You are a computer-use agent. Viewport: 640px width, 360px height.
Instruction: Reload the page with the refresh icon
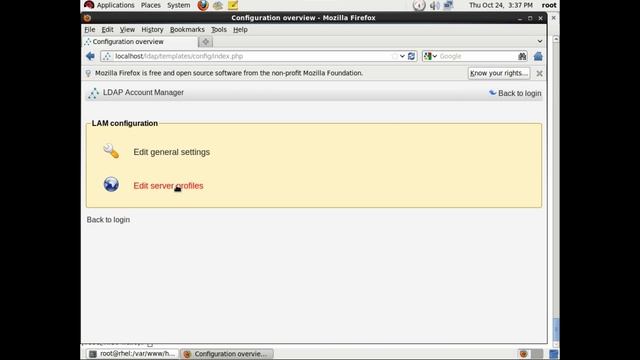click(x=411, y=56)
